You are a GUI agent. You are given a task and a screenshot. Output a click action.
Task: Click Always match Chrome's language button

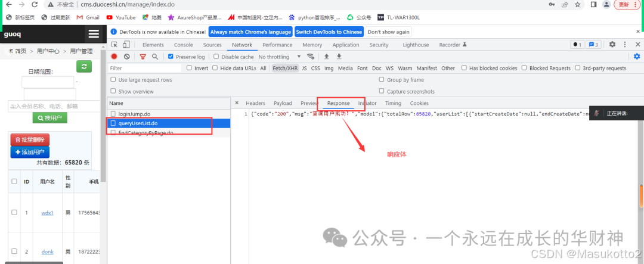pyautogui.click(x=250, y=32)
